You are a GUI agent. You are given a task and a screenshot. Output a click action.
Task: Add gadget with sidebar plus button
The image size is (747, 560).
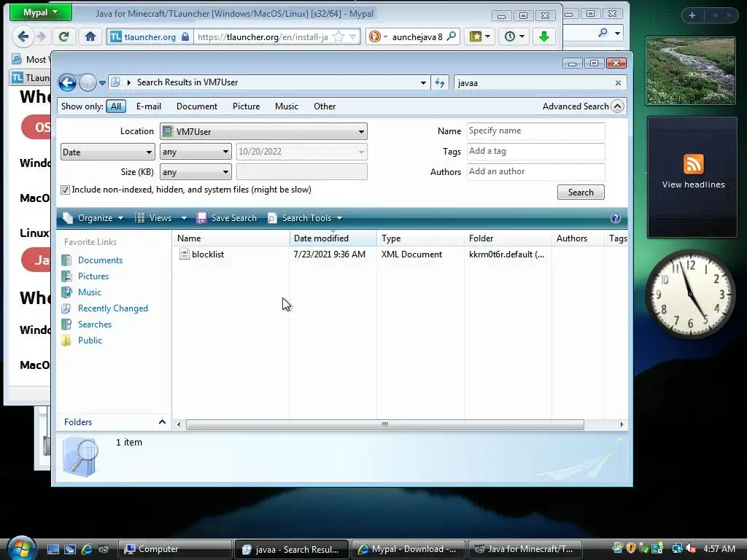pos(692,15)
